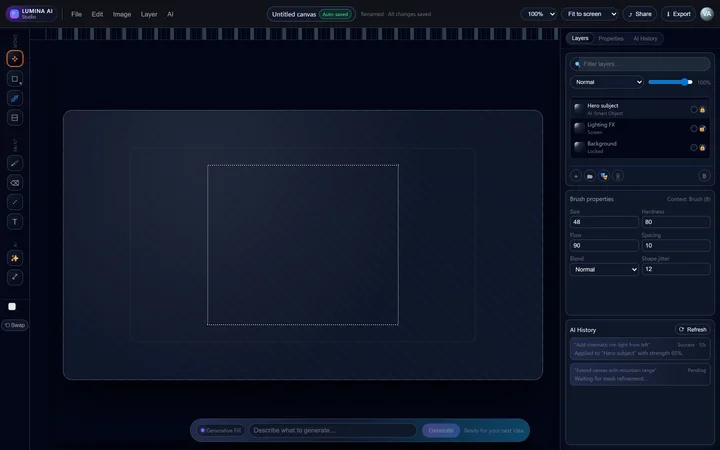Click the Filter layers search field
The width and height of the screenshot is (720, 450).
pyautogui.click(x=640, y=64)
